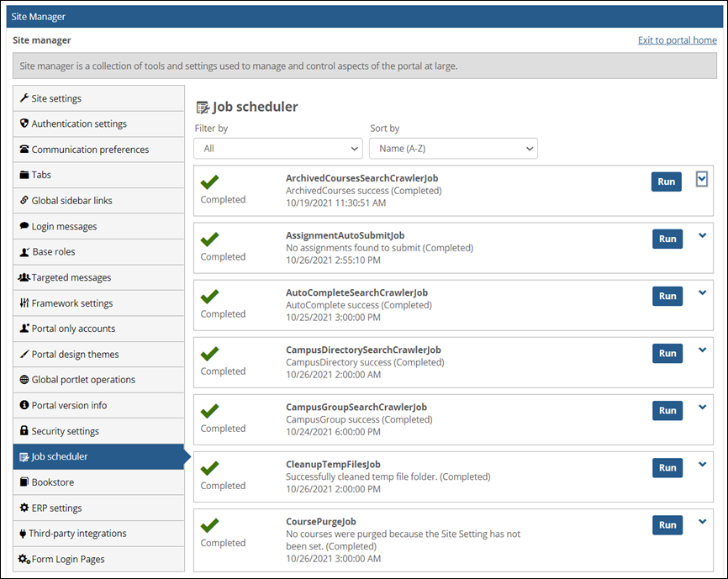The height and width of the screenshot is (579, 728).
Task: Click the group icon for Targeted messages
Action: (24, 277)
